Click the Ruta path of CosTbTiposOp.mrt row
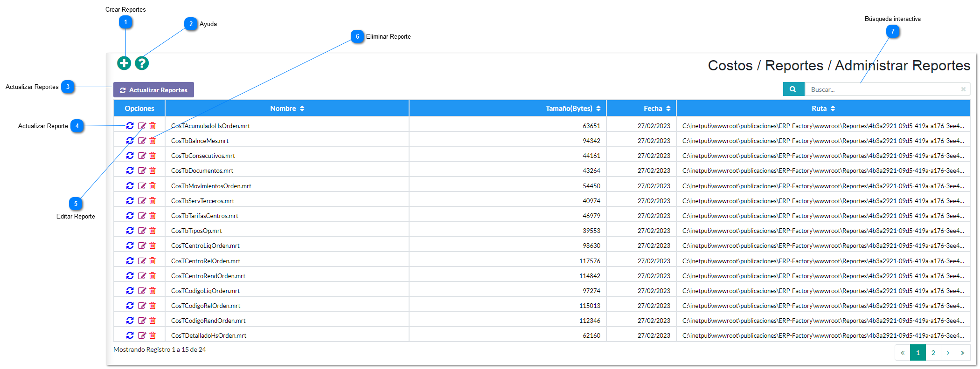 (823, 231)
